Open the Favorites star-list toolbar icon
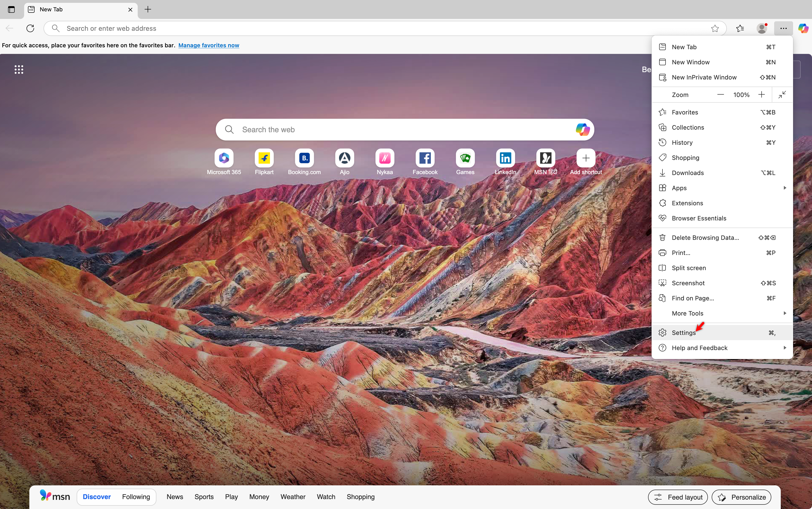 tap(740, 28)
